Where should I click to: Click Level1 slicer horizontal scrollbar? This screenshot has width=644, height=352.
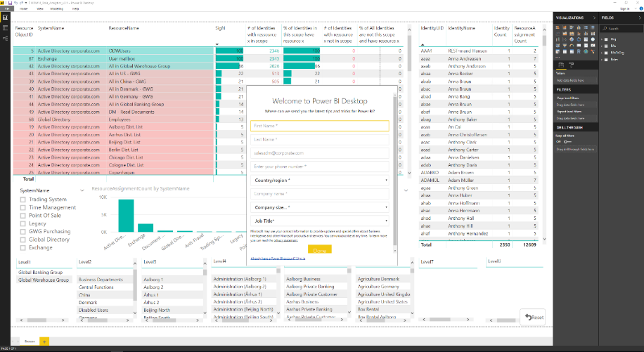tap(37, 320)
